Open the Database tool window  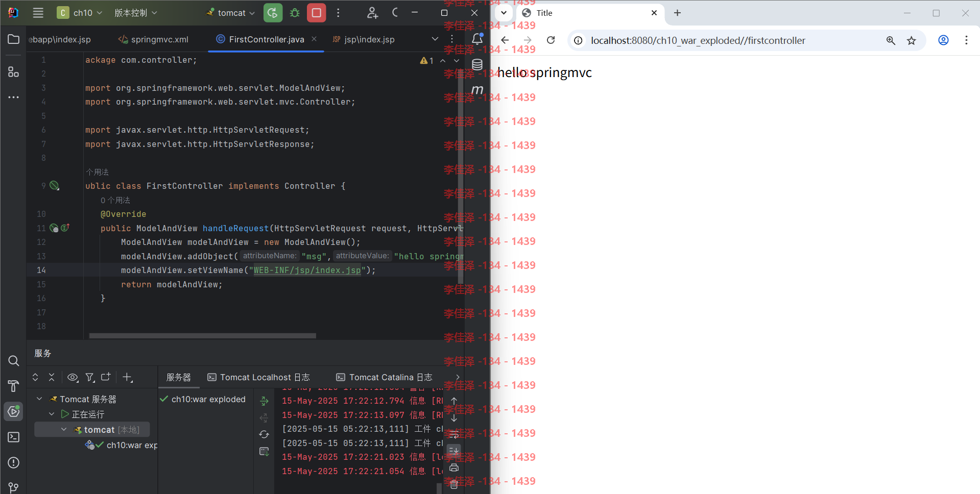click(477, 64)
